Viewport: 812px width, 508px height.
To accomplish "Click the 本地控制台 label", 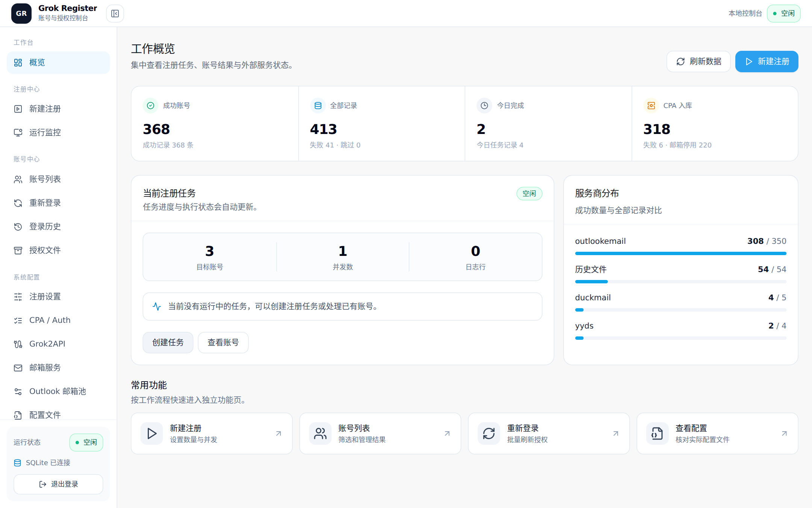I will click(745, 14).
